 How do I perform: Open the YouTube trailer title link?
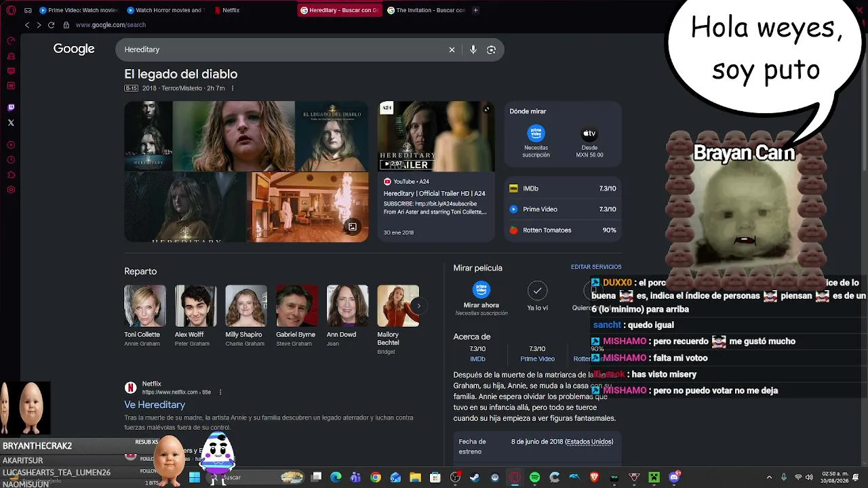pos(434,194)
